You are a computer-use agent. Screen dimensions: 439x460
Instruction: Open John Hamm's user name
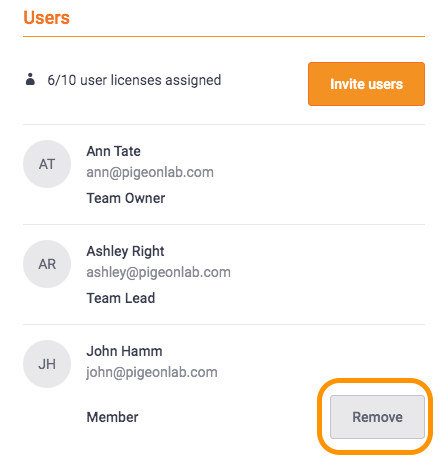coord(124,351)
